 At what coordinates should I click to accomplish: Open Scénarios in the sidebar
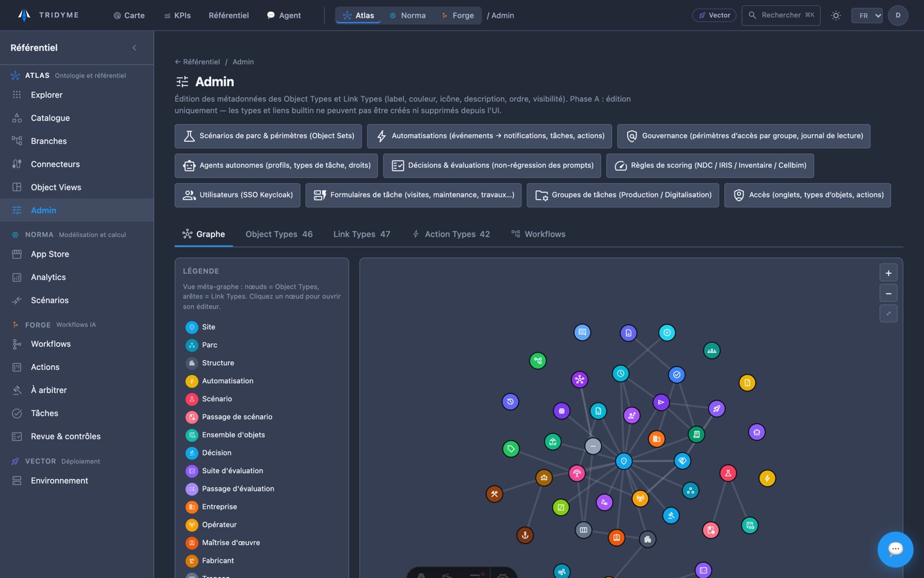click(77, 300)
